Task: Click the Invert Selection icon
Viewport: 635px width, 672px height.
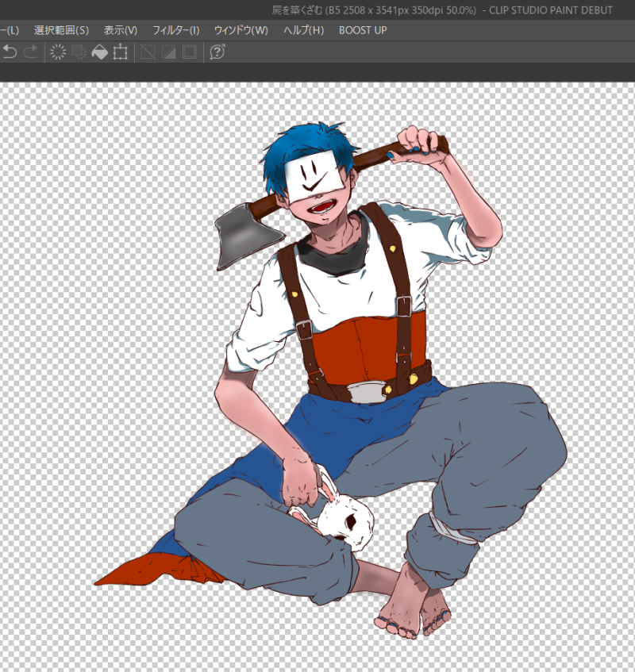Action: [168, 52]
